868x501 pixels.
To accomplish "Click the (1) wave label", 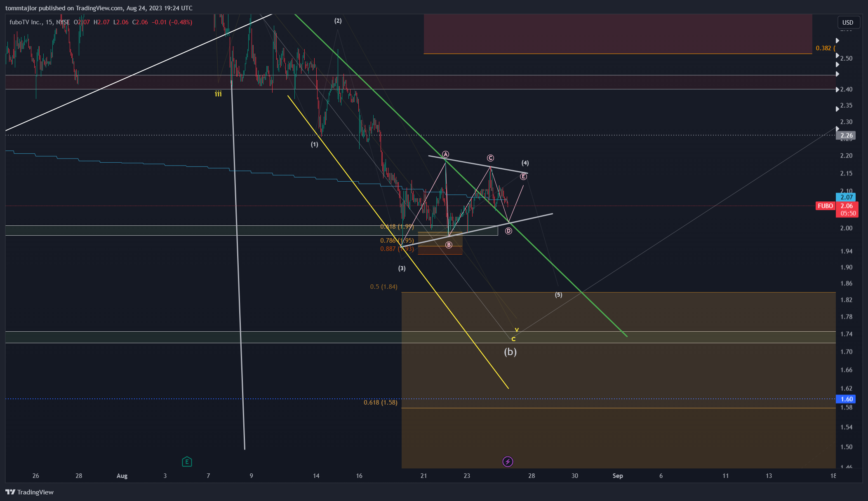I will coord(315,144).
